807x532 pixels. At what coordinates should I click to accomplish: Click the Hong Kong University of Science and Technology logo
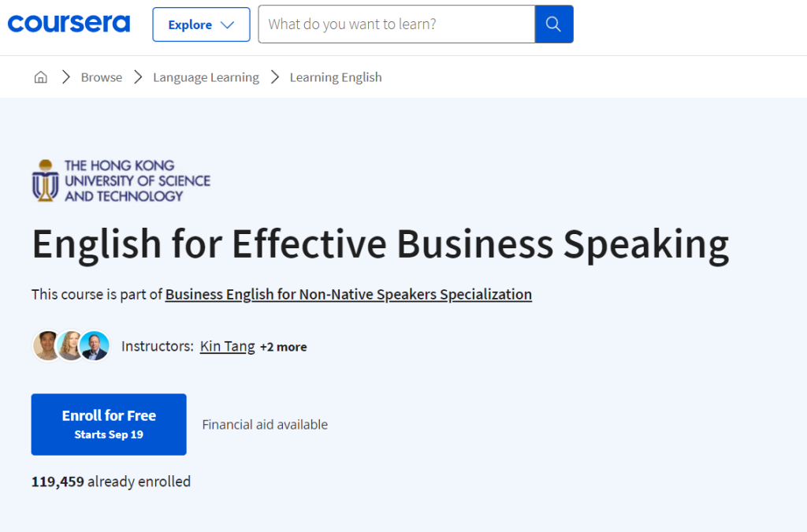[x=121, y=180]
